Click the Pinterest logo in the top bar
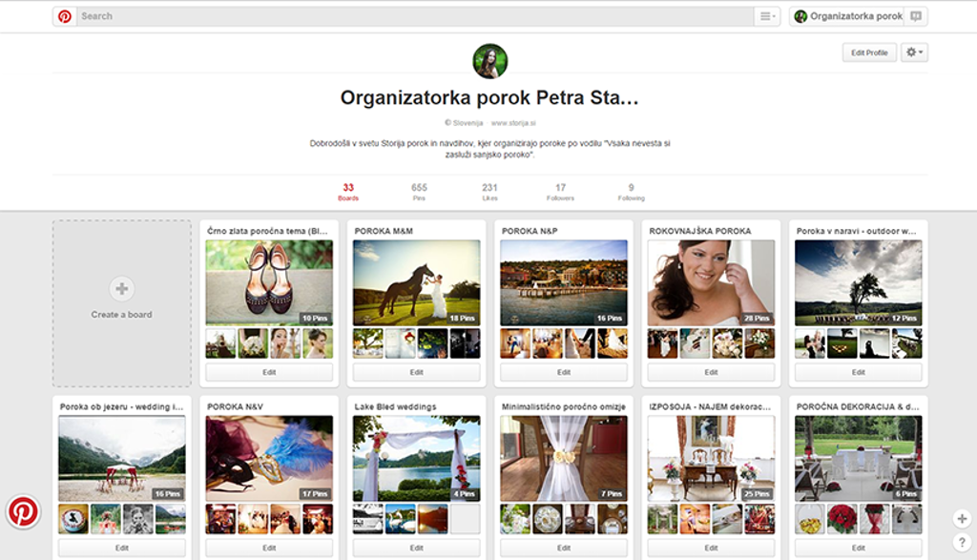 pyautogui.click(x=64, y=16)
